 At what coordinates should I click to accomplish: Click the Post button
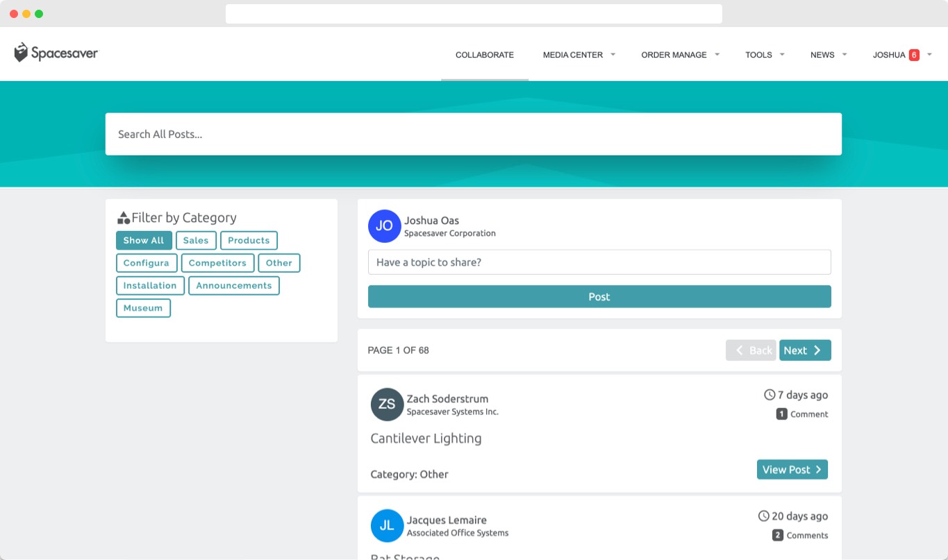tap(599, 296)
